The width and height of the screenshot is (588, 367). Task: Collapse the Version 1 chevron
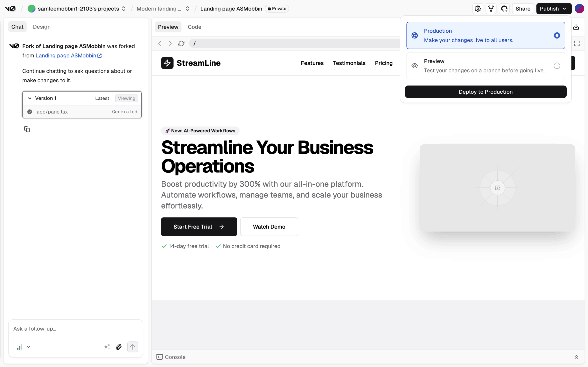(x=30, y=98)
